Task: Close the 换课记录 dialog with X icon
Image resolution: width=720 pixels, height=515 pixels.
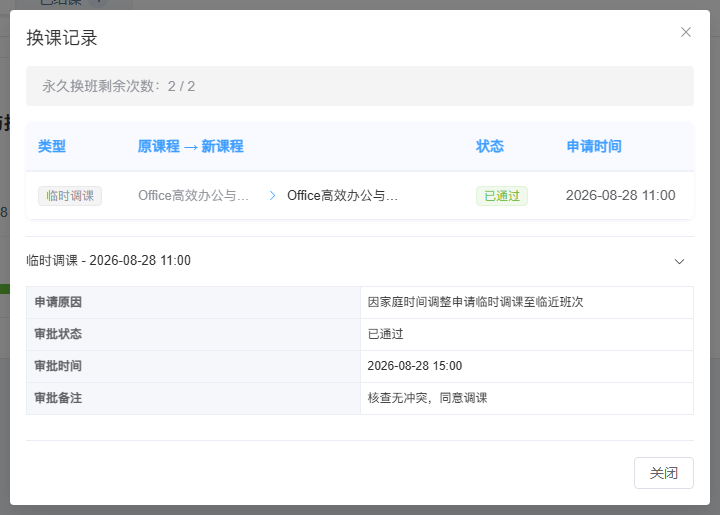Action: pyautogui.click(x=686, y=32)
